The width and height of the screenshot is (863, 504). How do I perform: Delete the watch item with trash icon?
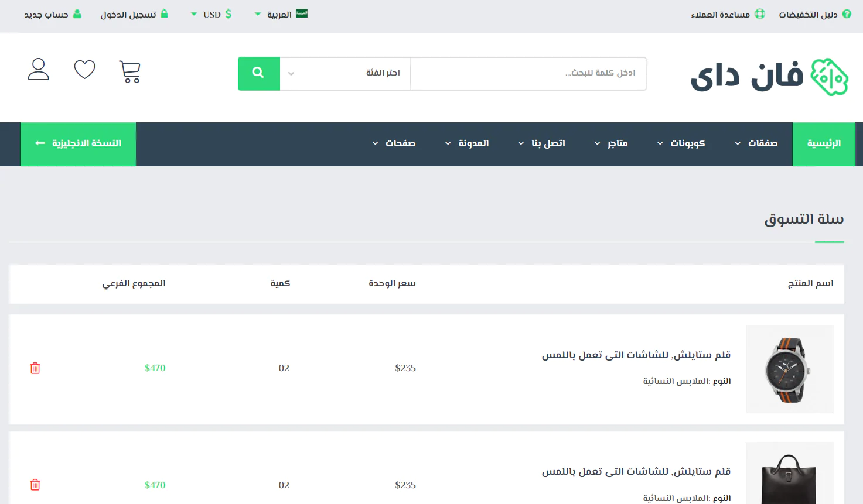coord(35,368)
